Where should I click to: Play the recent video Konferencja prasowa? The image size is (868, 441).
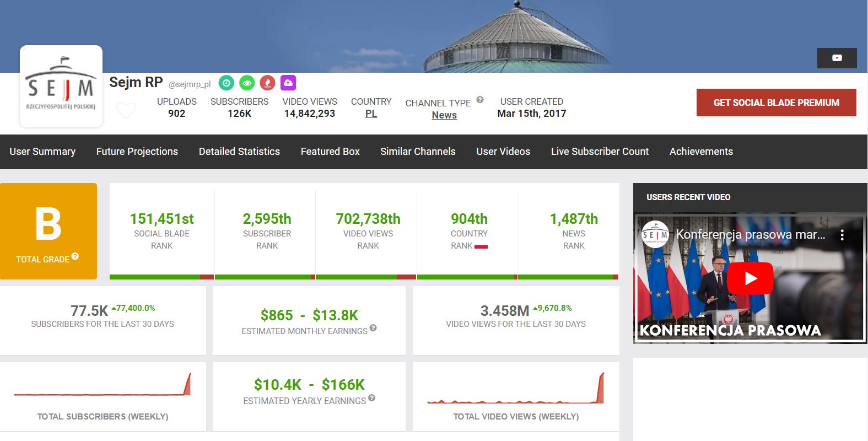tap(750, 278)
